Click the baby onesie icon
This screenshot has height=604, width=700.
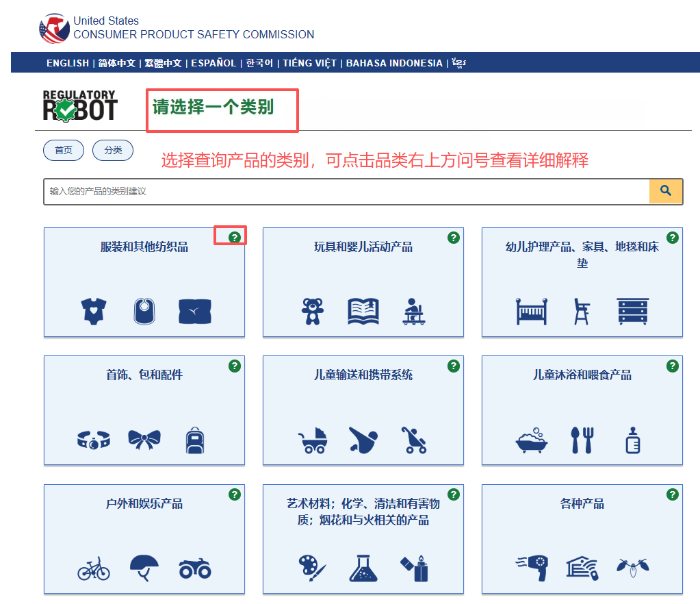click(x=94, y=311)
